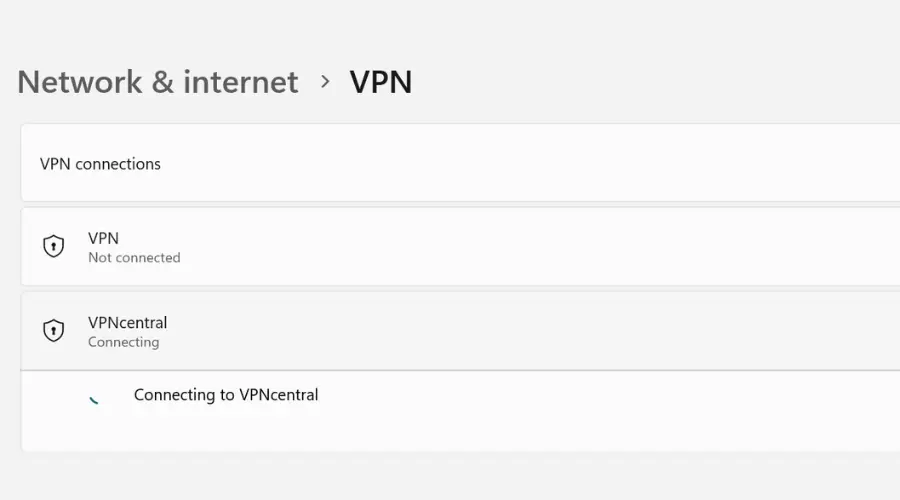Click the breadcrumb chevron separator arrow
This screenshot has height=500, width=900.
tap(325, 82)
